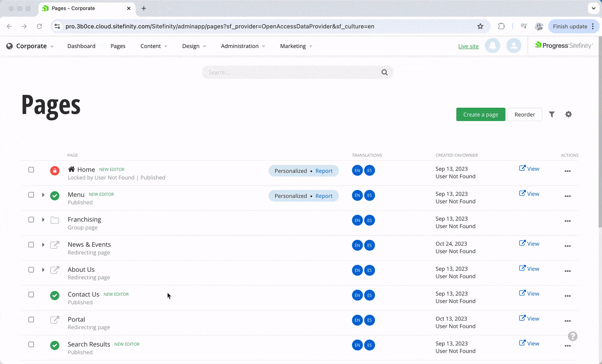Image resolution: width=602 pixels, height=364 pixels.
Task: Check the Search Results page checkbox
Action: coord(31,344)
